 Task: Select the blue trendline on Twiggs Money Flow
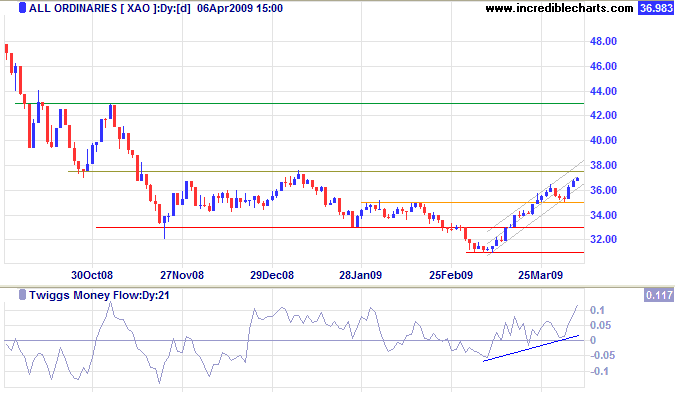[x=531, y=348]
